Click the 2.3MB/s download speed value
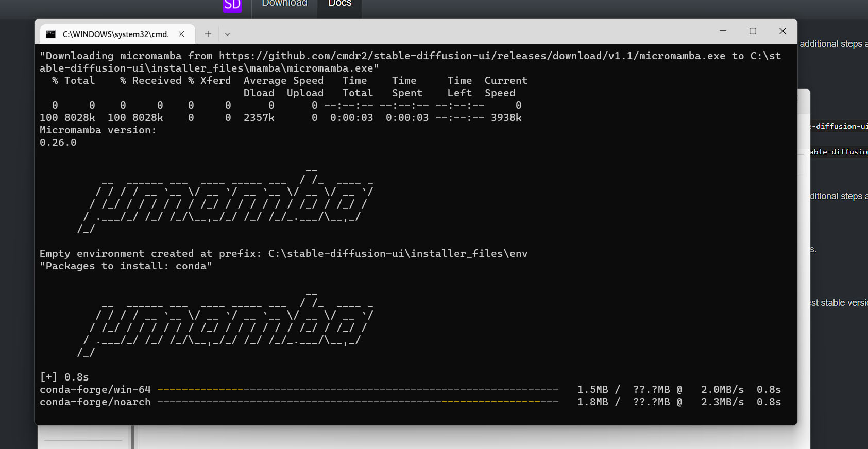The height and width of the screenshot is (449, 868). (x=722, y=402)
